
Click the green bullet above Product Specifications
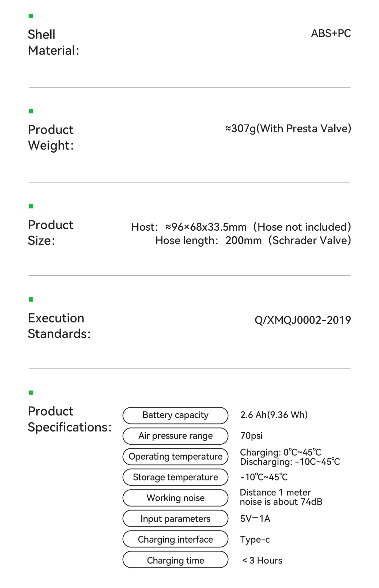point(31,393)
